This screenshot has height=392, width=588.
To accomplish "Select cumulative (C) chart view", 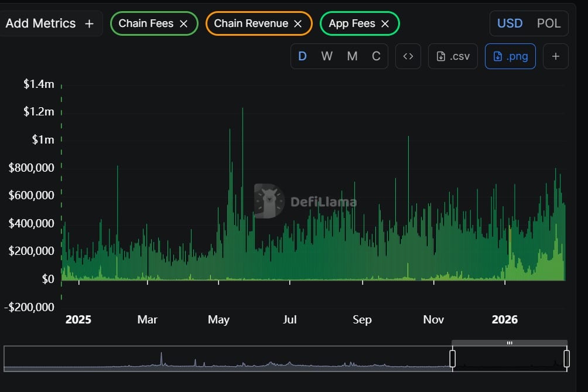I will click(376, 56).
